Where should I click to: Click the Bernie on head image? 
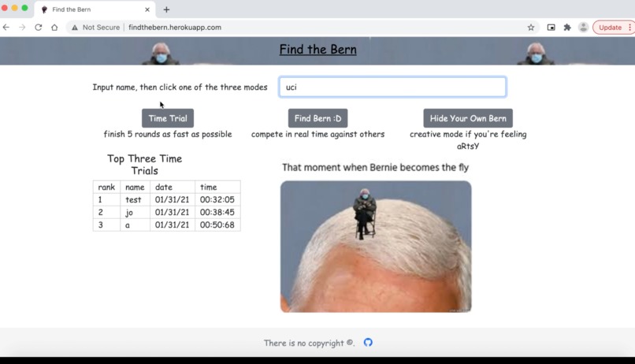point(376,247)
